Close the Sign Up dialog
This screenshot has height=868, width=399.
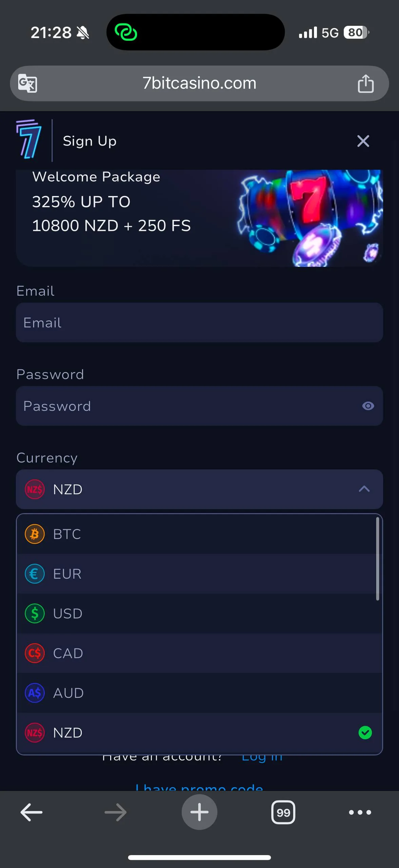click(x=363, y=141)
